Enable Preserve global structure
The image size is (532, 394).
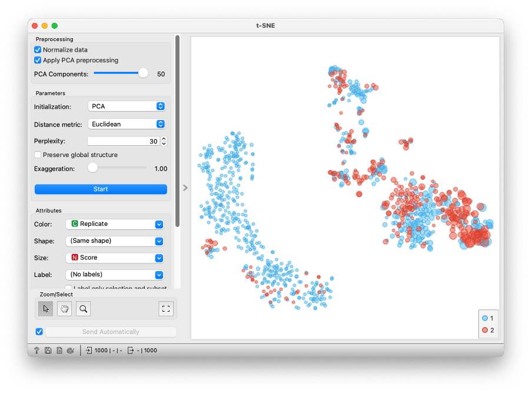point(38,155)
